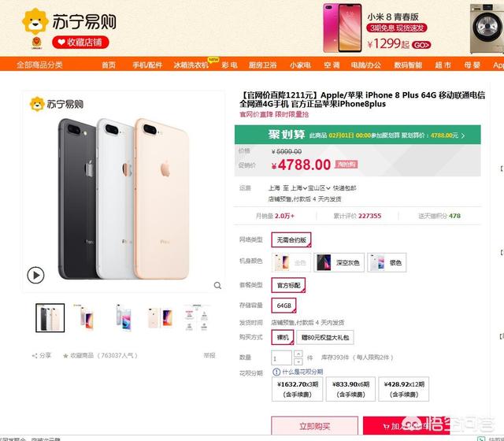Click the magnifier zoom icon on product image
Screen dimensions: 504x441
[217, 285]
